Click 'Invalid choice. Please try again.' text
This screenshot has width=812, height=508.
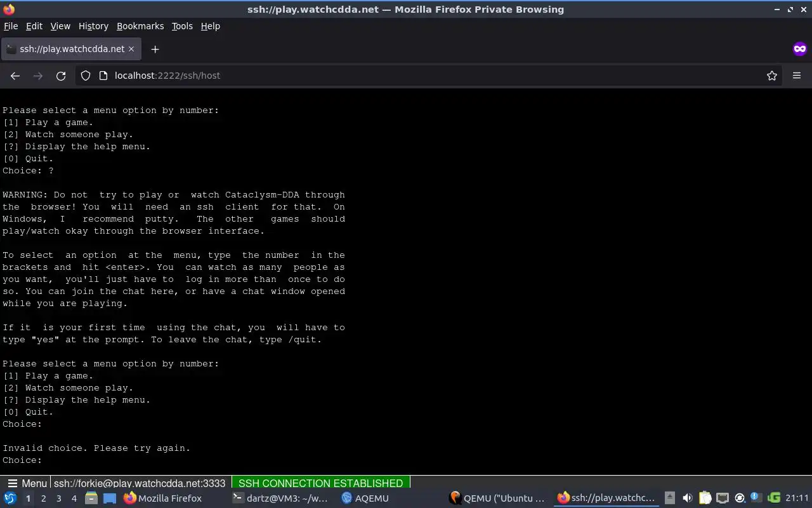pos(96,448)
